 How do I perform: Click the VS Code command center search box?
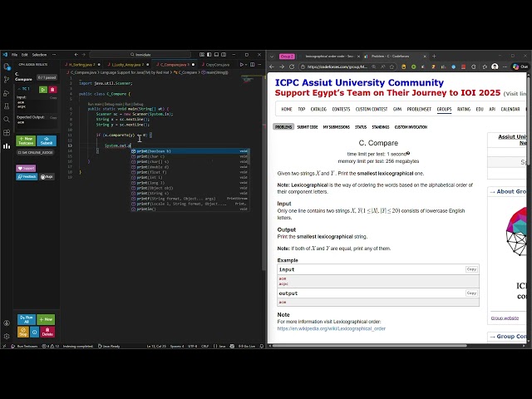140,55
